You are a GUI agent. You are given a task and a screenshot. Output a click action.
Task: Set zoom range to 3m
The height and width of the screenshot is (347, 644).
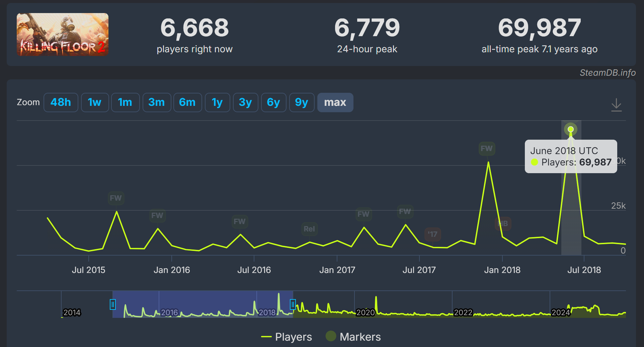157,102
